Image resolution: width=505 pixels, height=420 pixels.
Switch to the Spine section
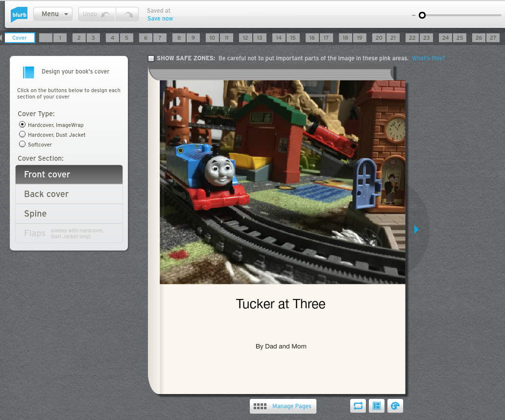pos(69,214)
